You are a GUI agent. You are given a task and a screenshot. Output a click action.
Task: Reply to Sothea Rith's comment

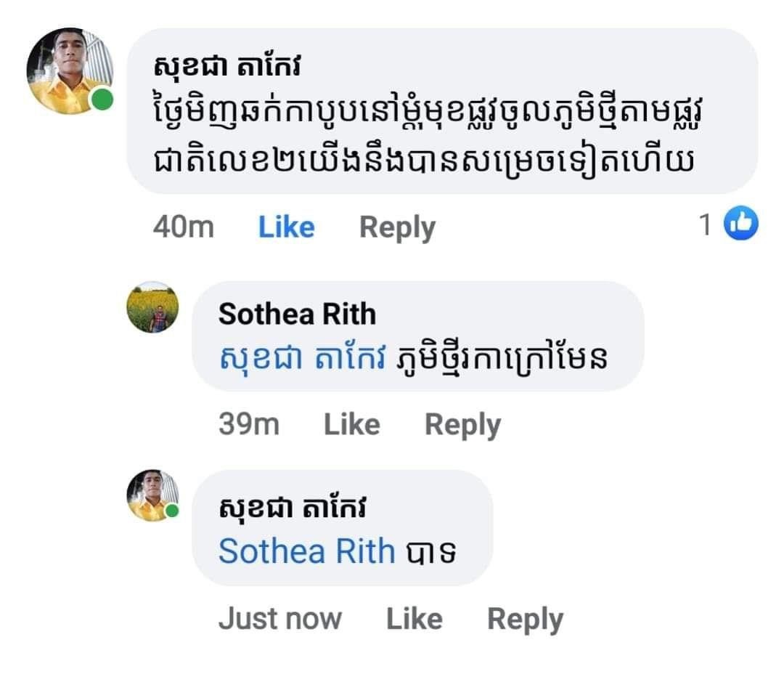pyautogui.click(x=462, y=424)
